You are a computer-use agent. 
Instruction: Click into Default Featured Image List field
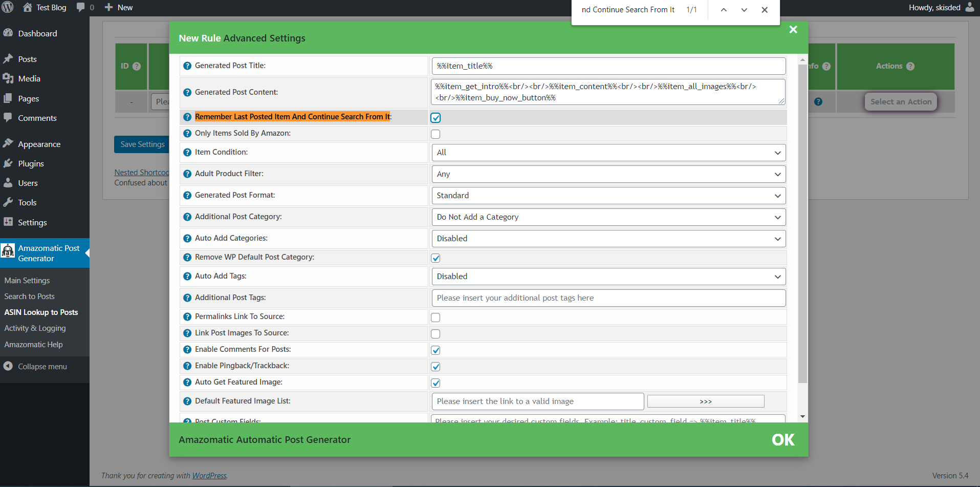coord(537,401)
